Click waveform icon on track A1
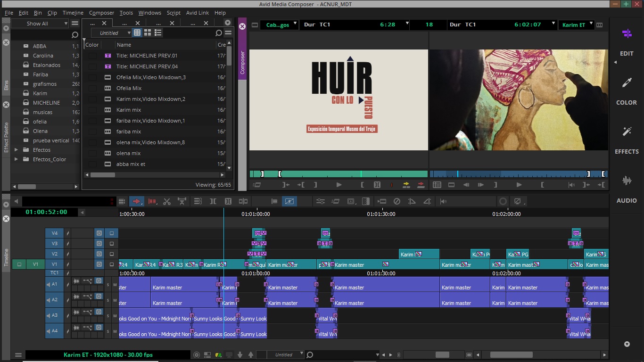644x362 pixels. [76, 281]
